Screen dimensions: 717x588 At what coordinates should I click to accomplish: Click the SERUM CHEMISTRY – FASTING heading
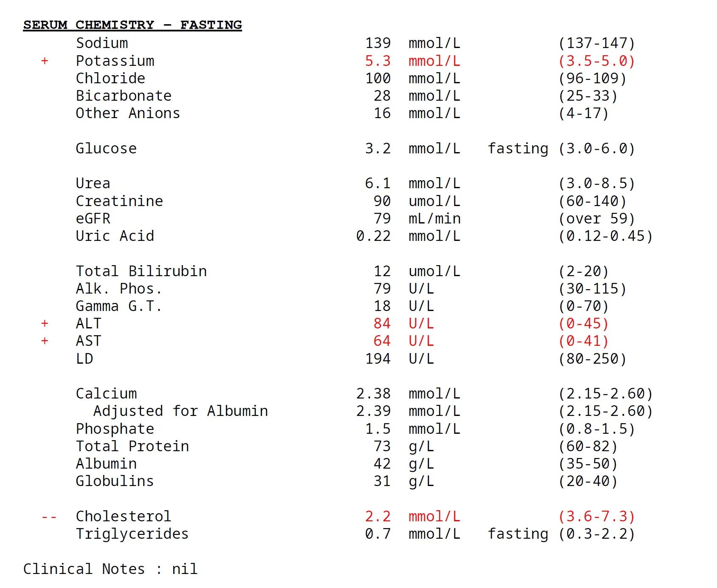[133, 25]
